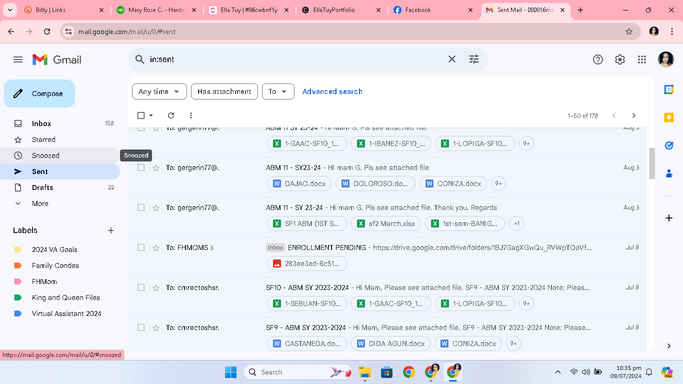Select the SF9 - ABM SY 2023-2024 checkbox

point(141,327)
